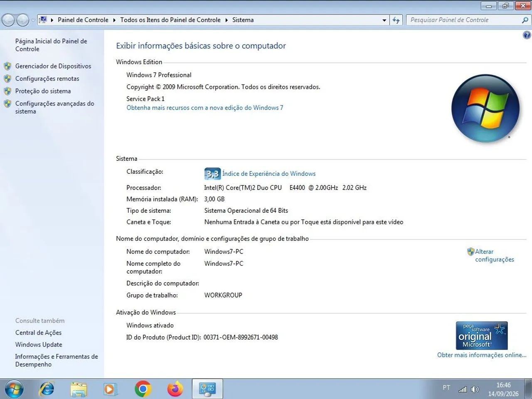532x399 pixels.
Task: Click the Windows logo image
Action: 485,108
